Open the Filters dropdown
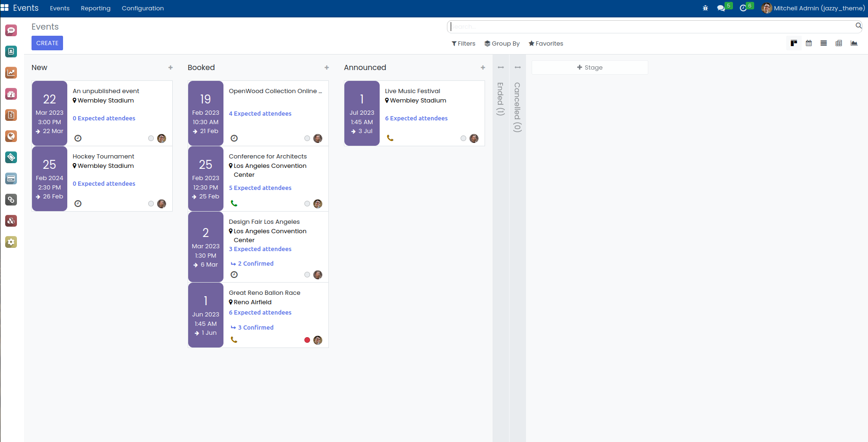The image size is (868, 442). point(463,43)
